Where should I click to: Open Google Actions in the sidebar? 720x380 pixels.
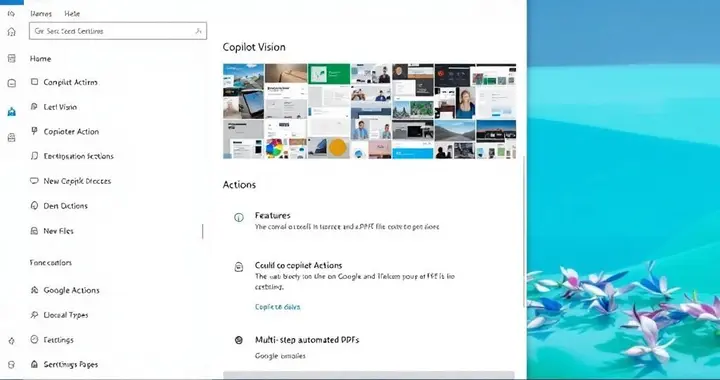pos(71,290)
